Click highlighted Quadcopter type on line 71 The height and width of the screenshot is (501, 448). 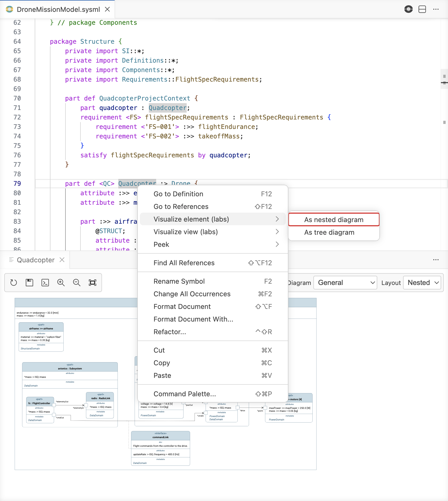tap(167, 108)
